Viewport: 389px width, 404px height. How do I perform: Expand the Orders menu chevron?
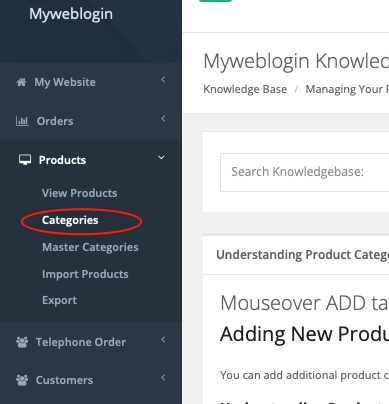(x=163, y=118)
